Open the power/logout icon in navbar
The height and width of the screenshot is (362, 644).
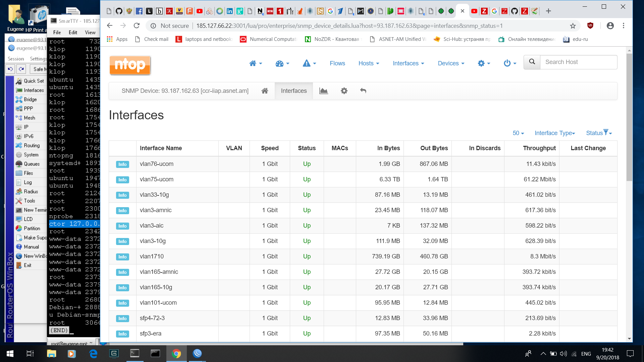pos(507,63)
